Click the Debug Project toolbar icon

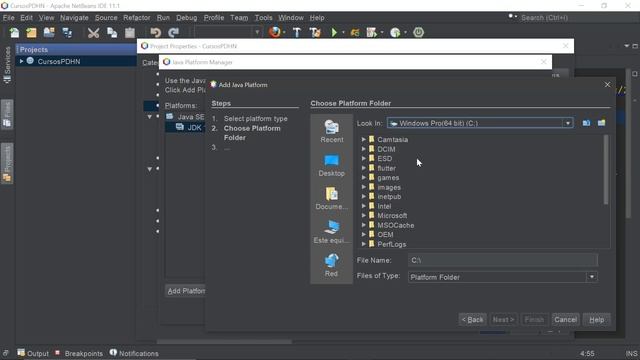click(355, 33)
